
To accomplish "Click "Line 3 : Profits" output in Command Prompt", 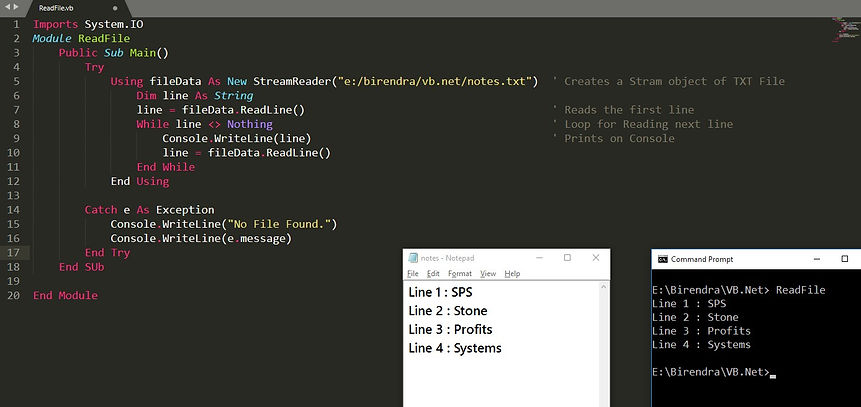I will tap(701, 331).
